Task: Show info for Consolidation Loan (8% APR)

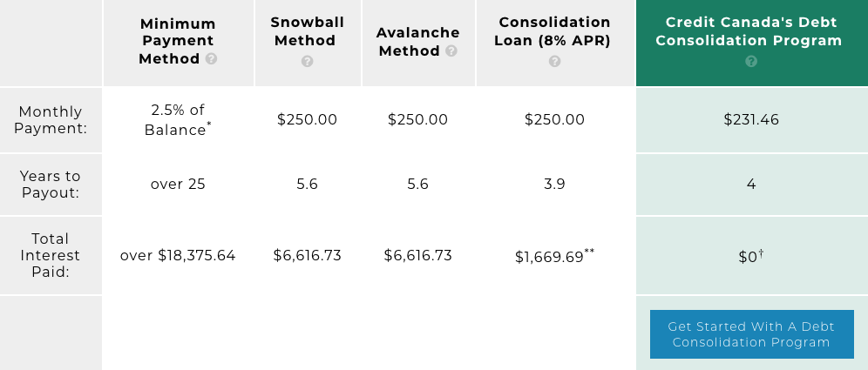Action: point(554,62)
